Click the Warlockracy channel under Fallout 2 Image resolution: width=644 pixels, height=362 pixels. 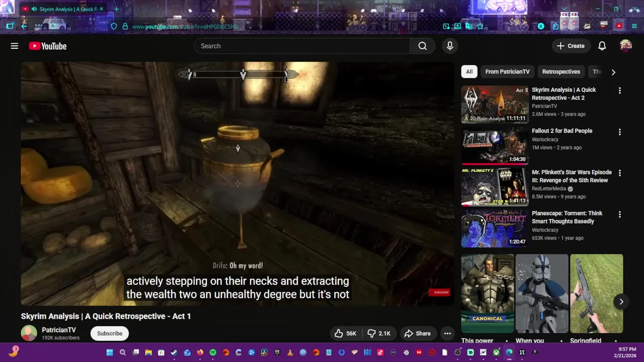(x=545, y=140)
